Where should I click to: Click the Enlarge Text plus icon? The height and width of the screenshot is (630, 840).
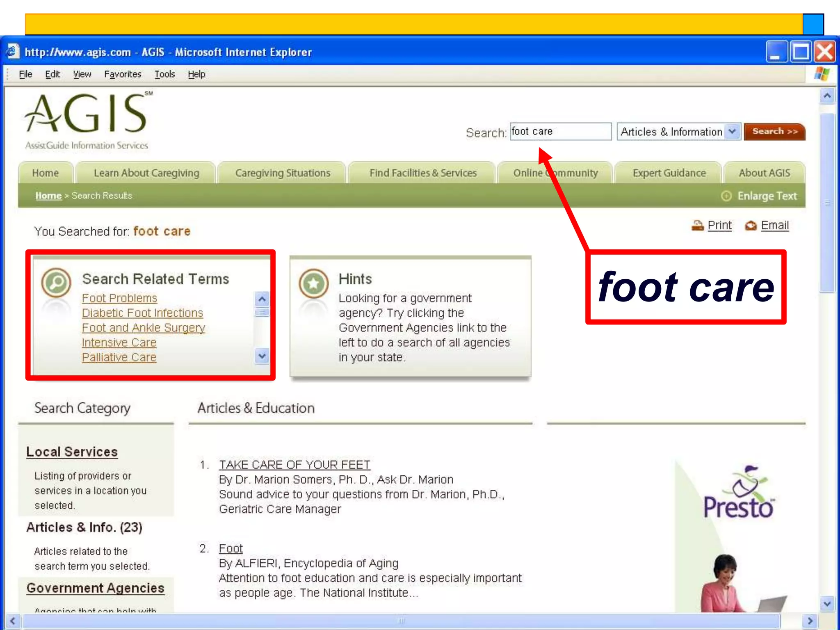coord(726,196)
